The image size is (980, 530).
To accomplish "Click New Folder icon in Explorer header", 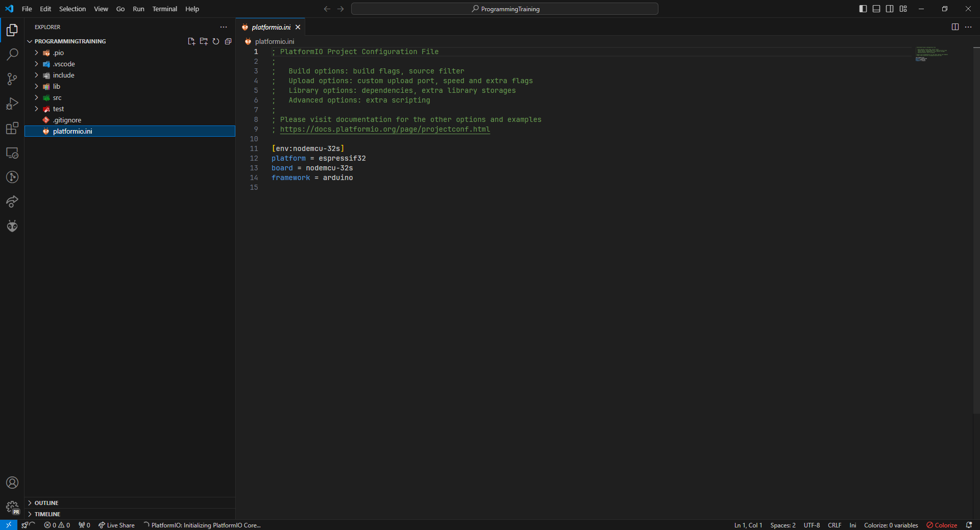I will pyautogui.click(x=204, y=41).
